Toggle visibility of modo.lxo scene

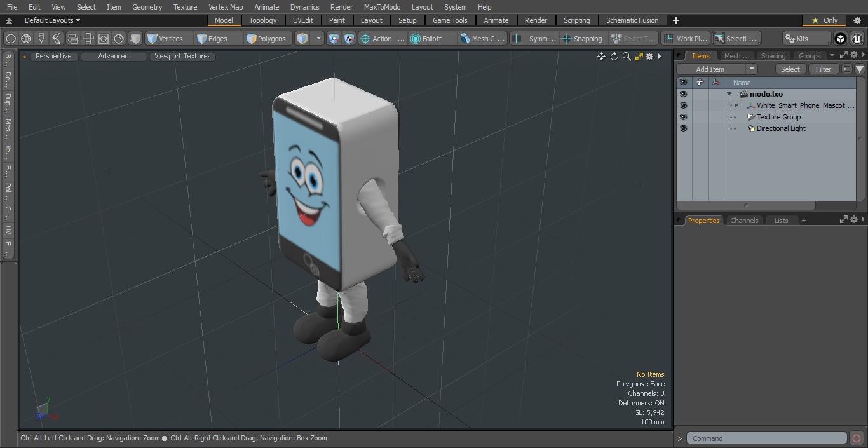(683, 94)
